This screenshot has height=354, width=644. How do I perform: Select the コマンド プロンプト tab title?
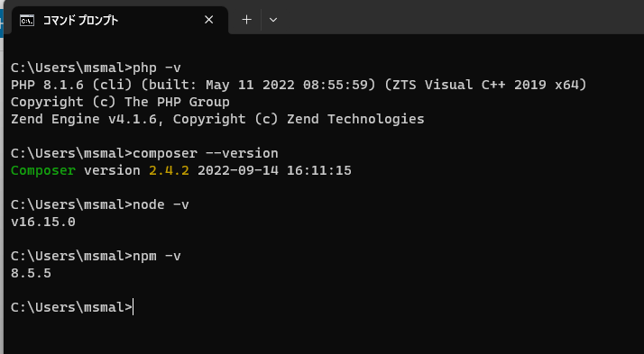point(80,20)
